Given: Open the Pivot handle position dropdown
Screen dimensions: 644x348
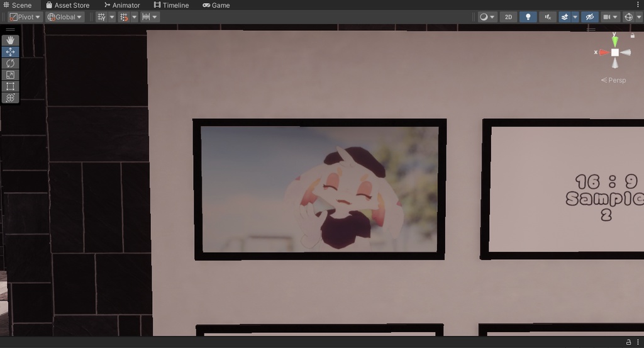Looking at the screenshot, I should pos(25,17).
